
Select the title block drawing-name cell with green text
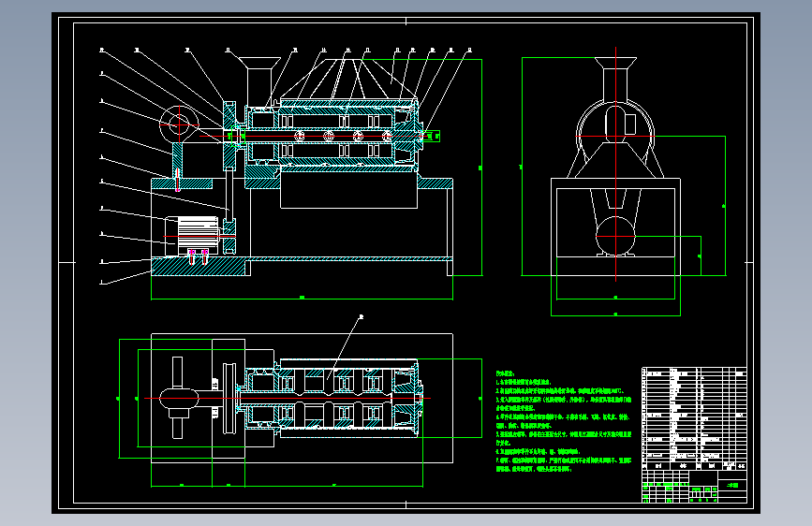(x=732, y=485)
